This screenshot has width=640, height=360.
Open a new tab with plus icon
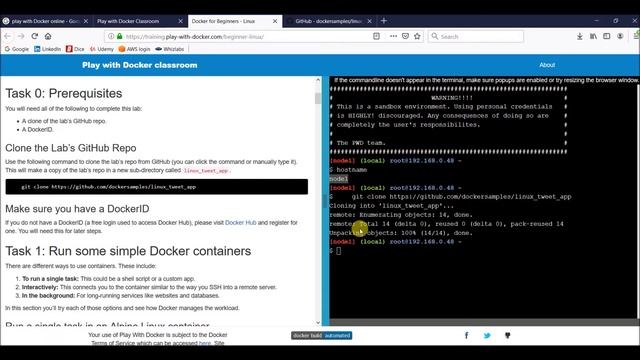[384, 21]
